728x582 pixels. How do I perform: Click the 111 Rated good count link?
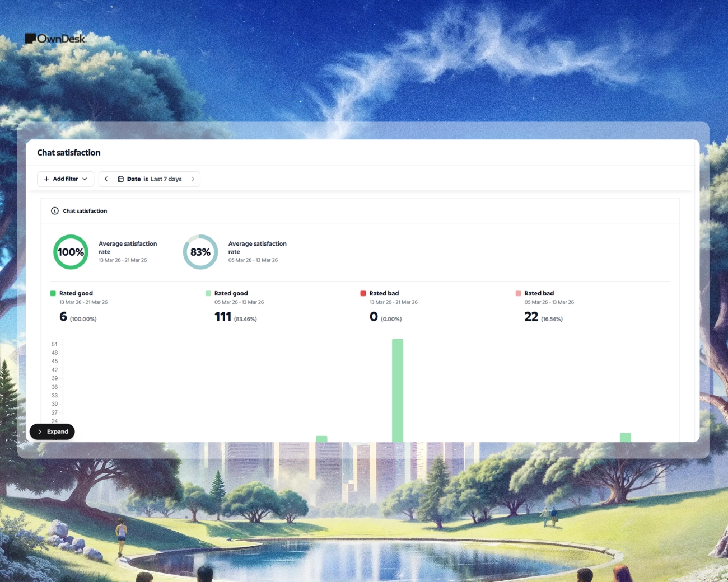tap(222, 316)
